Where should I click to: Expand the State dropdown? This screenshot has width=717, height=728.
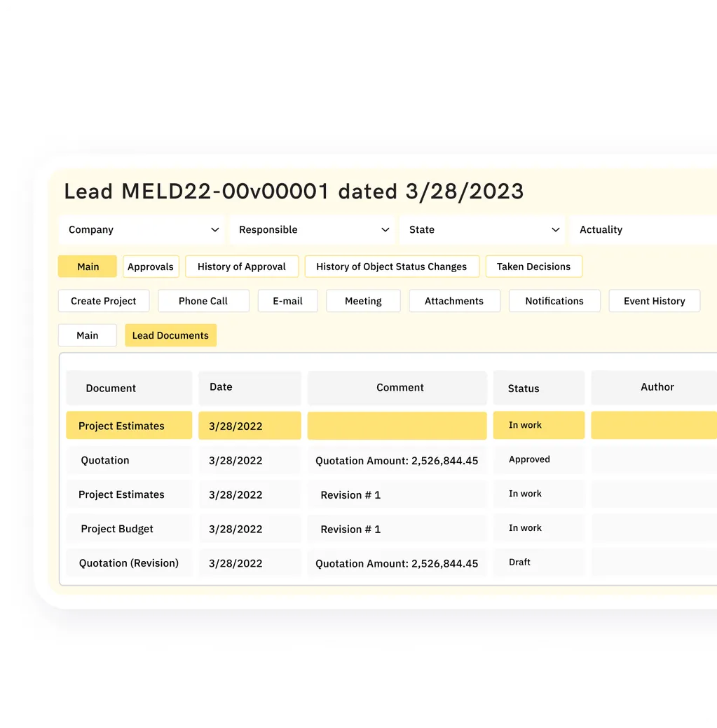[482, 230]
